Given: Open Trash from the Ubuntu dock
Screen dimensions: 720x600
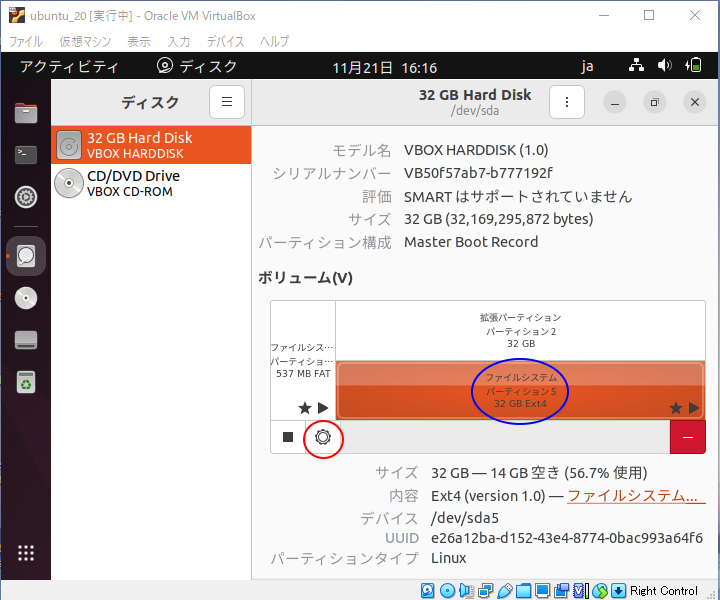Looking at the screenshot, I should tap(26, 382).
